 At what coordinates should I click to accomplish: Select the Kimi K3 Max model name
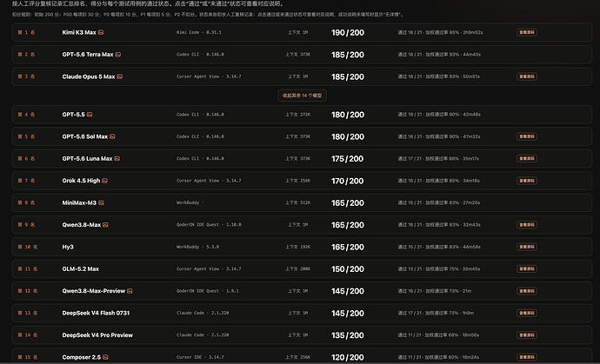79,32
